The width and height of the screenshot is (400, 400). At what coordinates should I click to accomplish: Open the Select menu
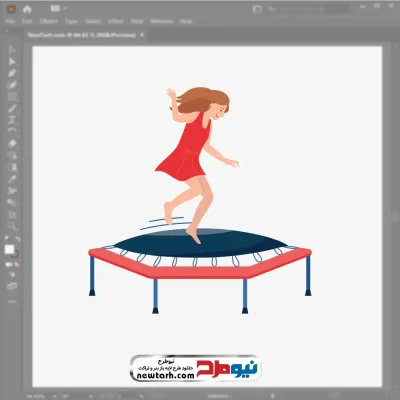(x=93, y=21)
